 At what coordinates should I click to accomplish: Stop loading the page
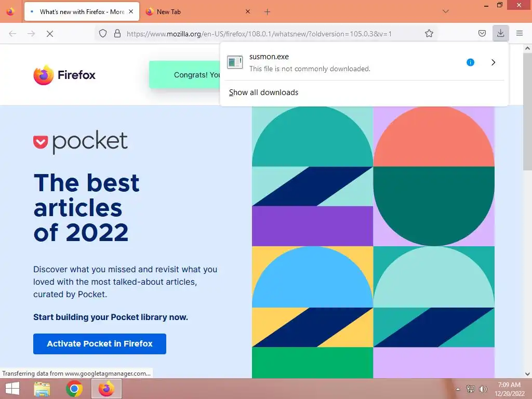point(50,33)
